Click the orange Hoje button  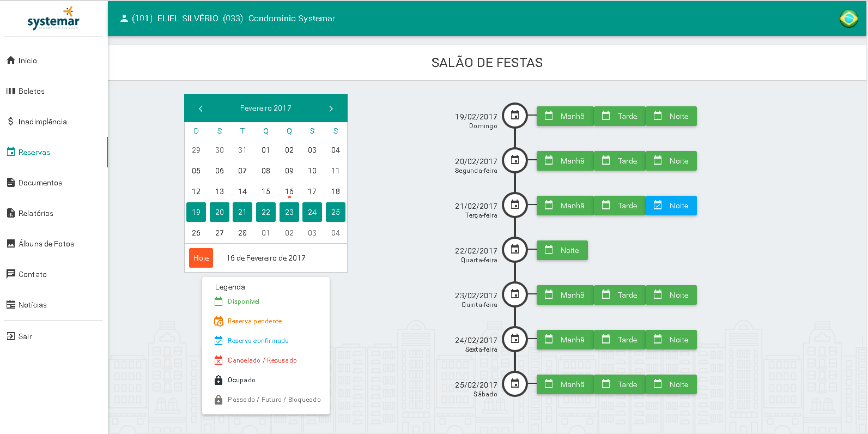pos(201,258)
